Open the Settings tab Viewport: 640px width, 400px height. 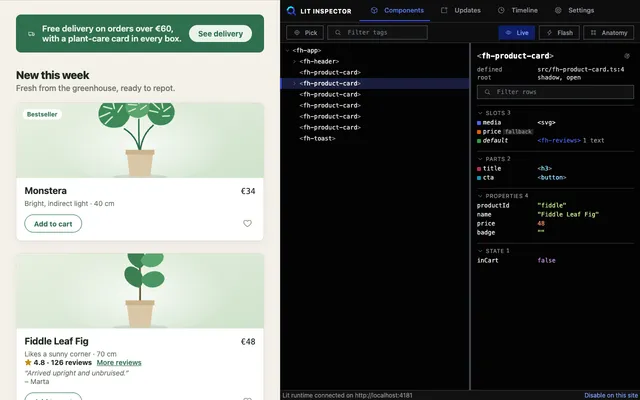point(574,11)
